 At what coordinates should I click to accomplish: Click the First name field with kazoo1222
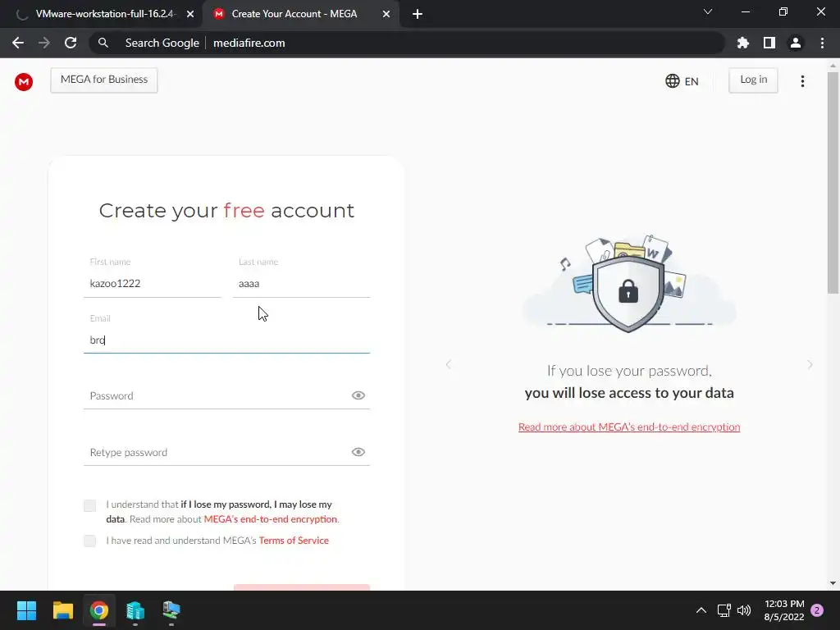click(152, 283)
